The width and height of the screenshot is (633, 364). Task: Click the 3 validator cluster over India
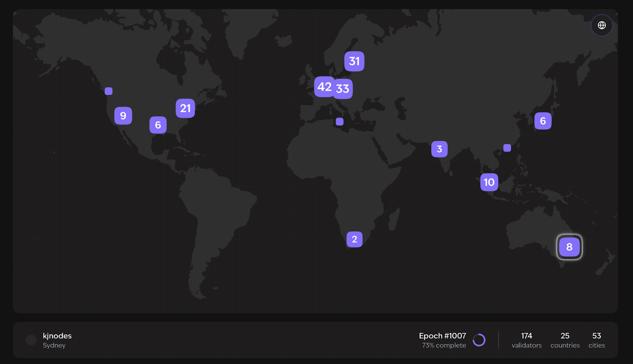[x=439, y=149]
